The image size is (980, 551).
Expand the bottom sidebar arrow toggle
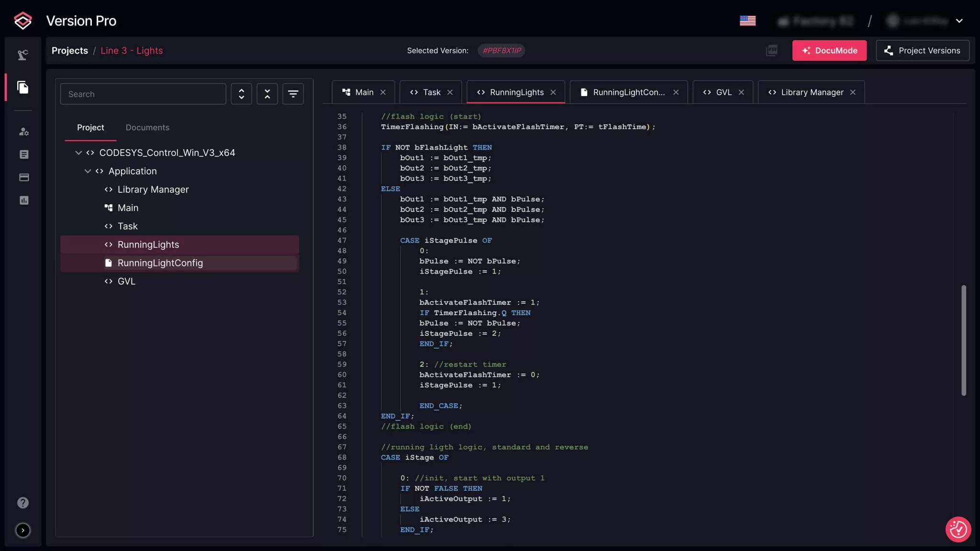(22, 530)
